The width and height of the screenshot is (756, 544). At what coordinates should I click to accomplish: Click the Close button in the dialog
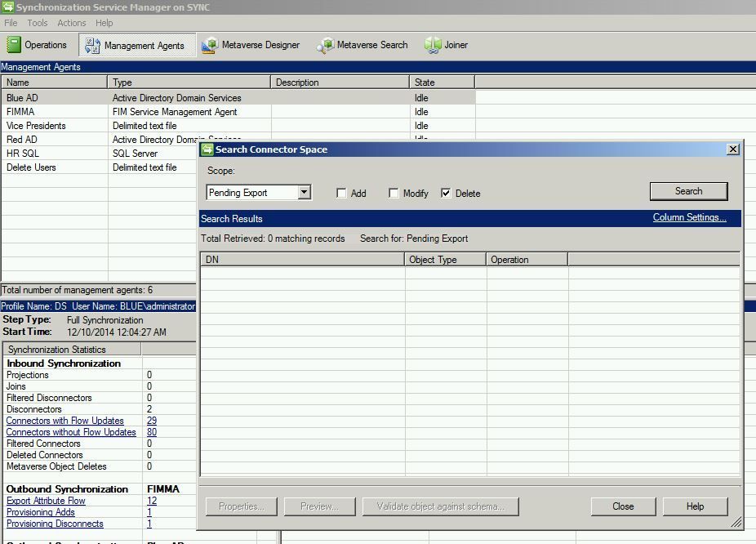tap(623, 506)
